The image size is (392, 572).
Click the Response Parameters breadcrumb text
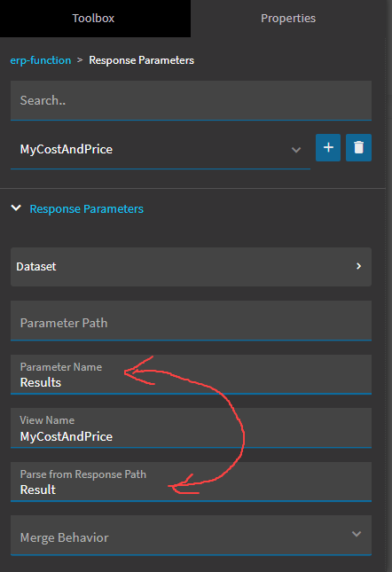click(x=142, y=60)
